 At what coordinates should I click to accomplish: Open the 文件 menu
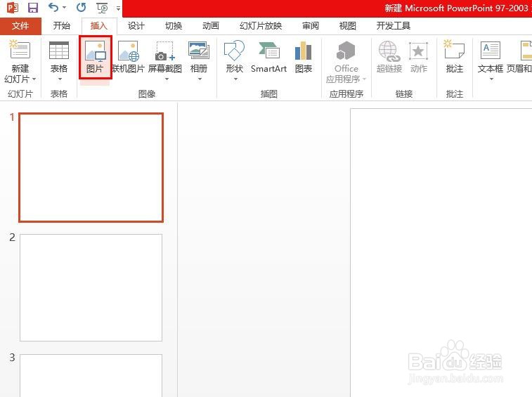tap(20, 26)
